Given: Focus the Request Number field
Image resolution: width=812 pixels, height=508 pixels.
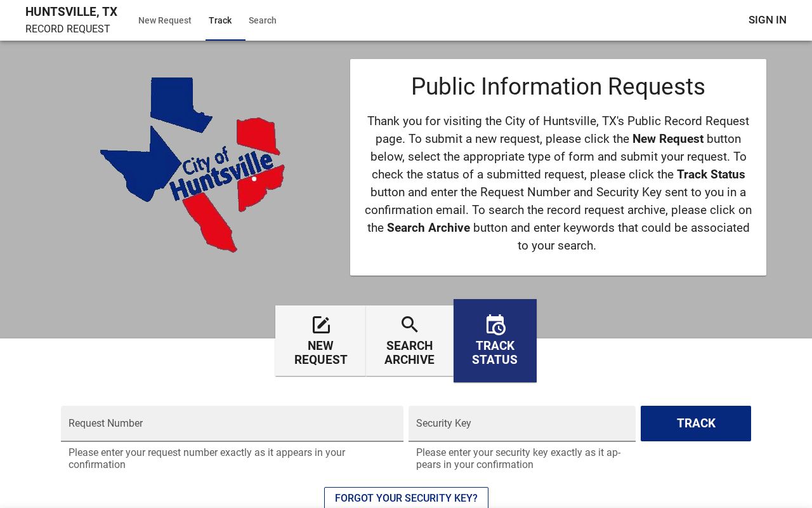Looking at the screenshot, I should click(x=232, y=424).
